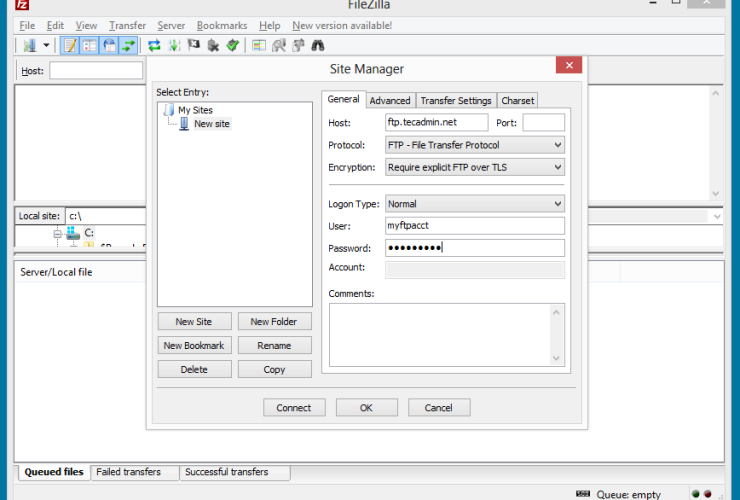The width and height of the screenshot is (740, 500).
Task: Click the Refresh file lists icon
Action: 154,45
